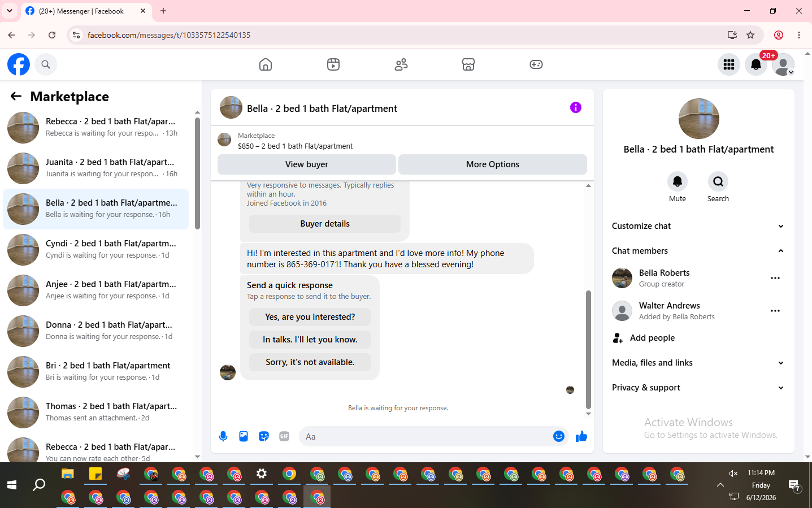
Task: Send quick reply 'In talks. I'll let you know.'
Action: [310, 340]
